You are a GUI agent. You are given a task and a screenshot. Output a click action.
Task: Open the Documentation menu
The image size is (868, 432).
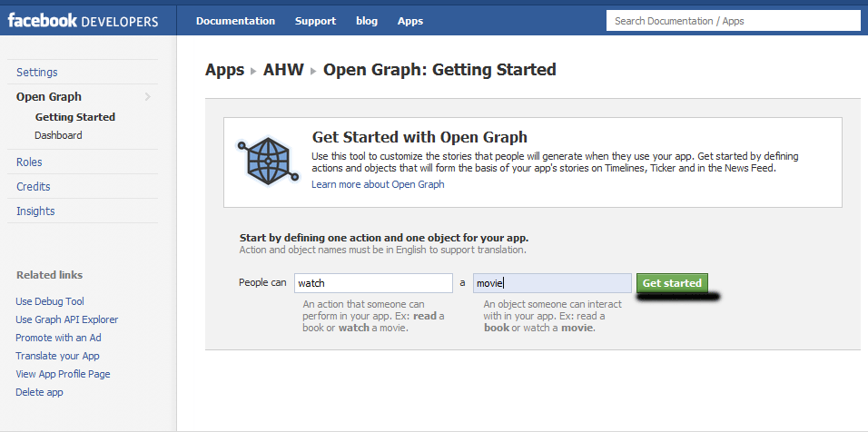[x=235, y=21]
